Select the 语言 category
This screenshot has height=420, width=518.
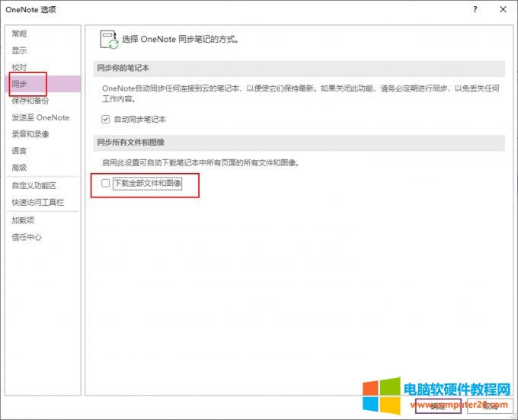tap(19, 151)
